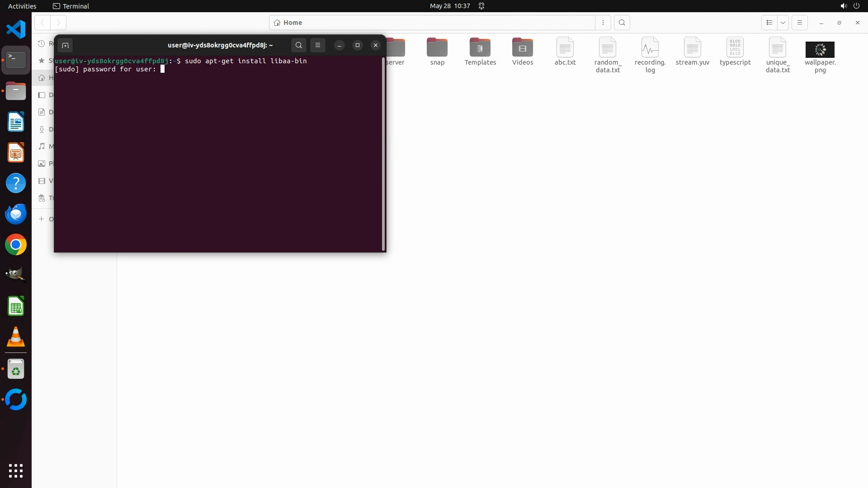Viewport: 868px width, 488px height.
Task: Open the system volume menu
Action: [843, 6]
